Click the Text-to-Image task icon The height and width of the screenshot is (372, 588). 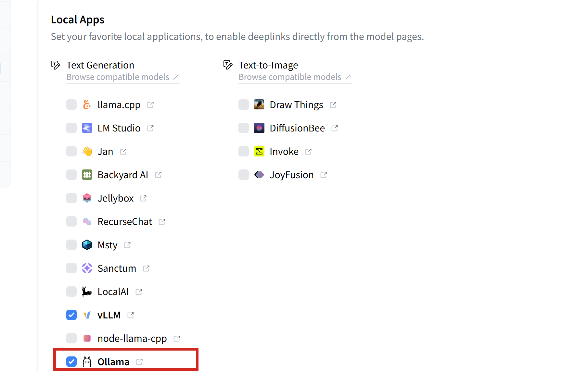click(228, 65)
